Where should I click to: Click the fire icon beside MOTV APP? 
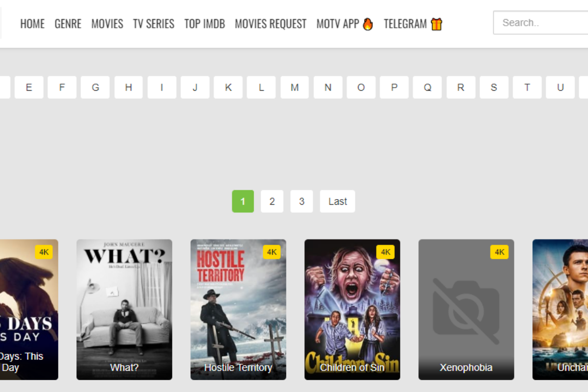pyautogui.click(x=368, y=24)
